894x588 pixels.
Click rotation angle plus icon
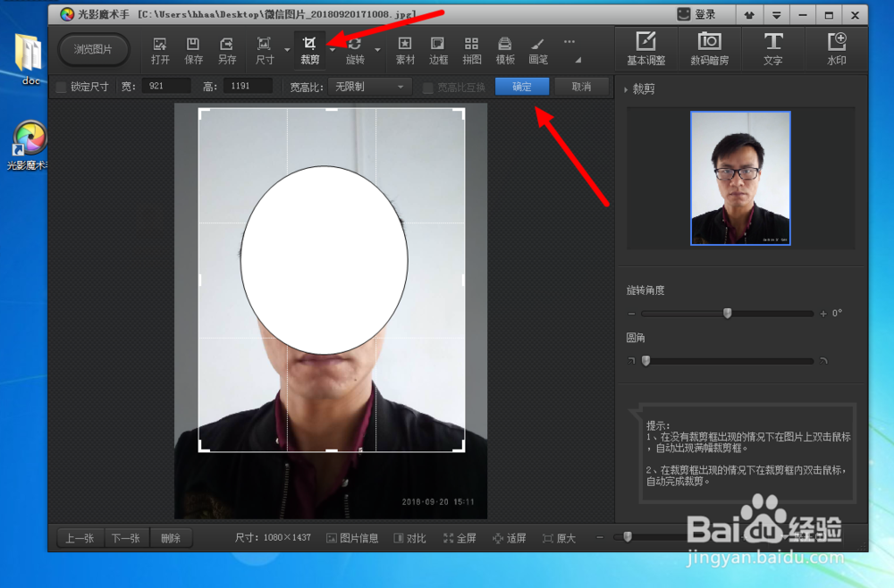point(822,314)
